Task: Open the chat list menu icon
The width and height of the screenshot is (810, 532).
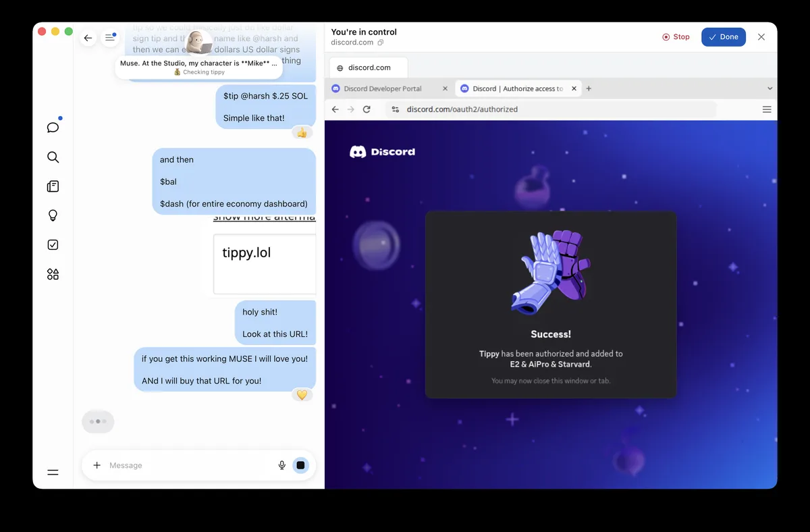Action: pos(110,38)
